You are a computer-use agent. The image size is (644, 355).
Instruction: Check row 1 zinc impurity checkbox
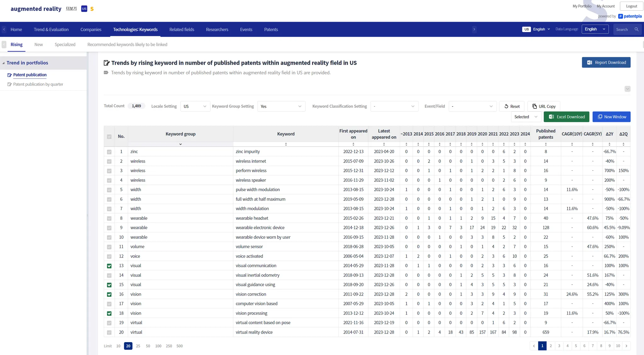pos(109,152)
